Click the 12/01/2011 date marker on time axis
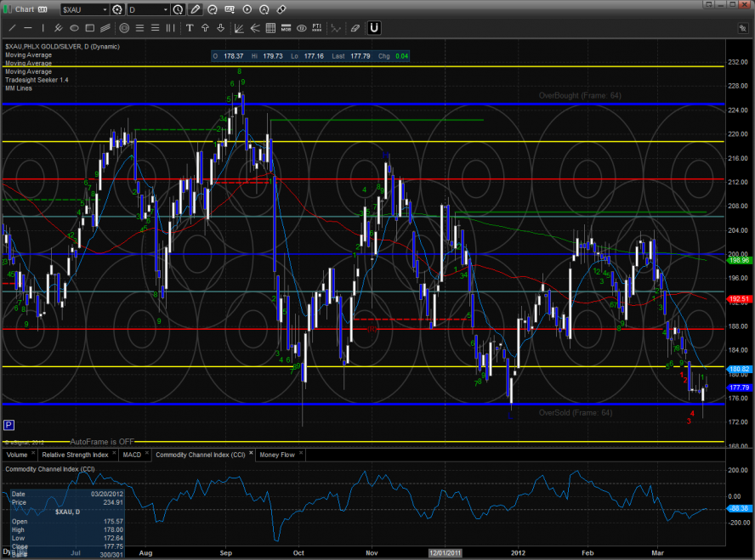Viewport: 755px width, 560px height. point(447,552)
